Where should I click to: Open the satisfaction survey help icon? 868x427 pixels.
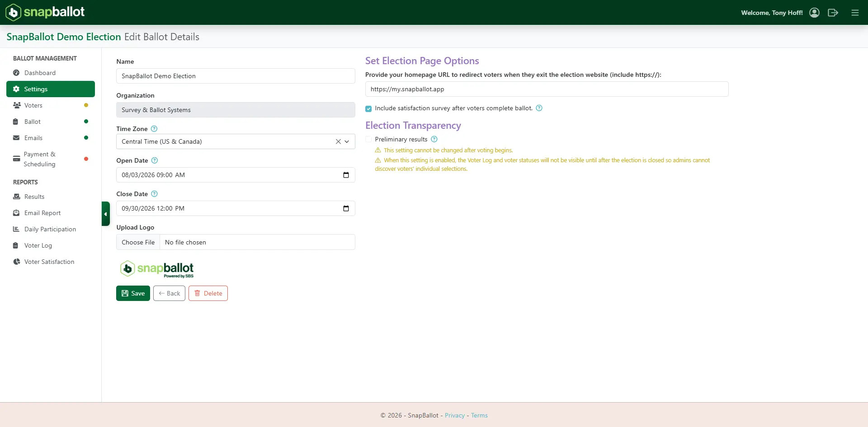[539, 108]
